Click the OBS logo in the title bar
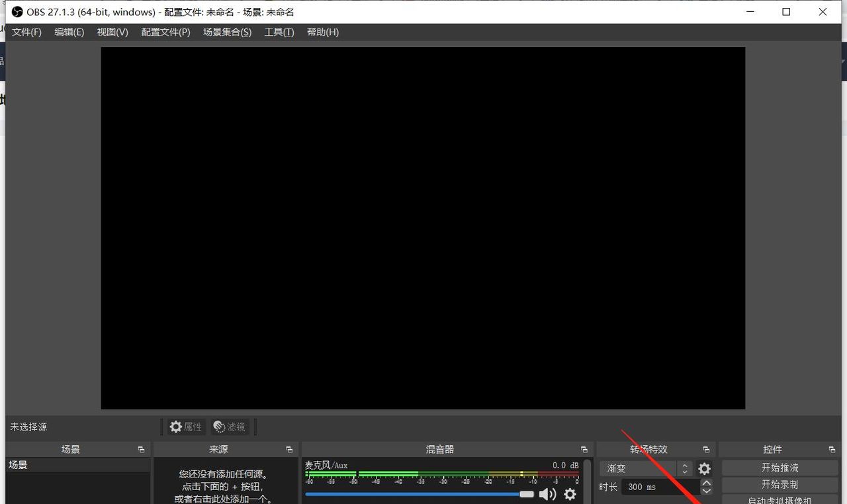This screenshot has width=847, height=504. click(x=17, y=12)
